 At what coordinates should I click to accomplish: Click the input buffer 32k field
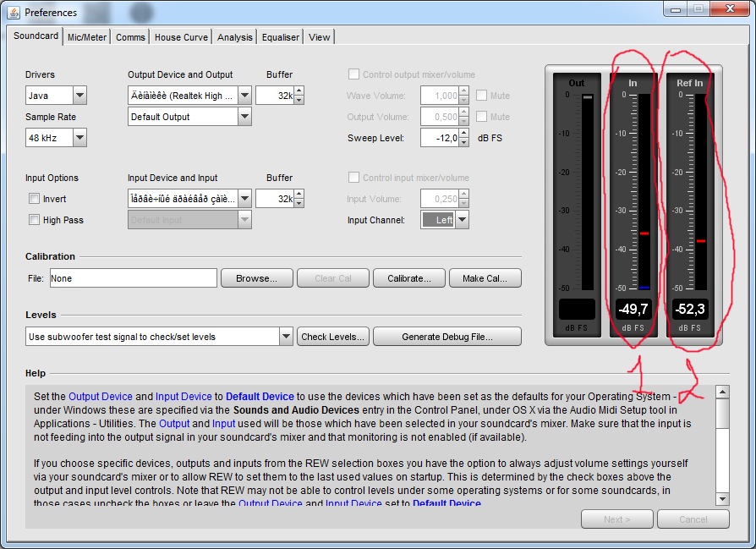coord(276,198)
